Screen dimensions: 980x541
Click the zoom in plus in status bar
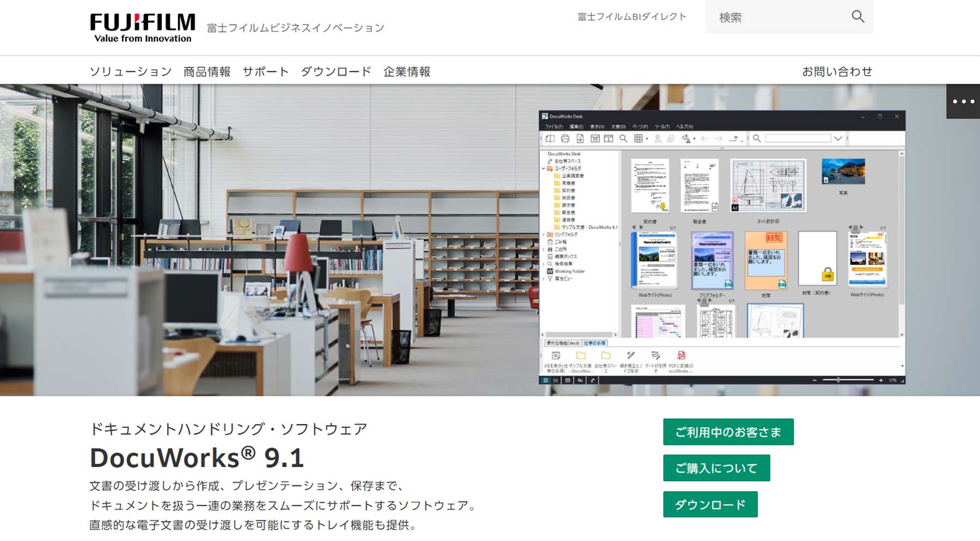pyautogui.click(x=881, y=380)
